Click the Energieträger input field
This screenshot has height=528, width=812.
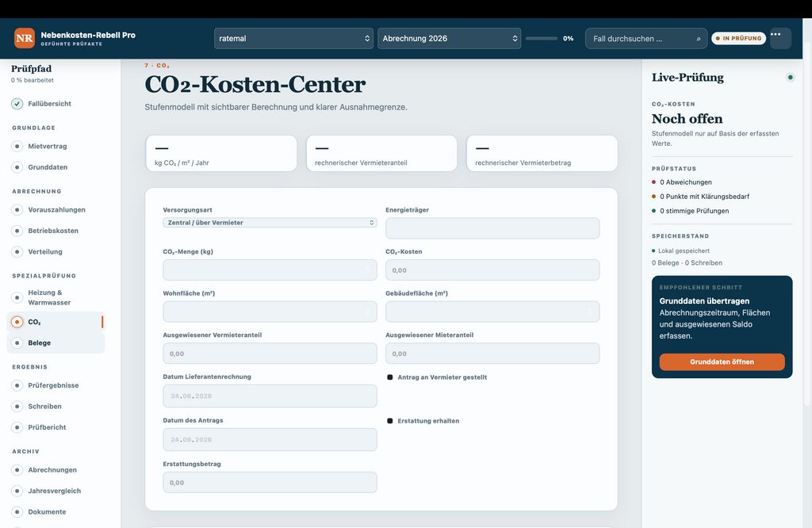tap(492, 228)
